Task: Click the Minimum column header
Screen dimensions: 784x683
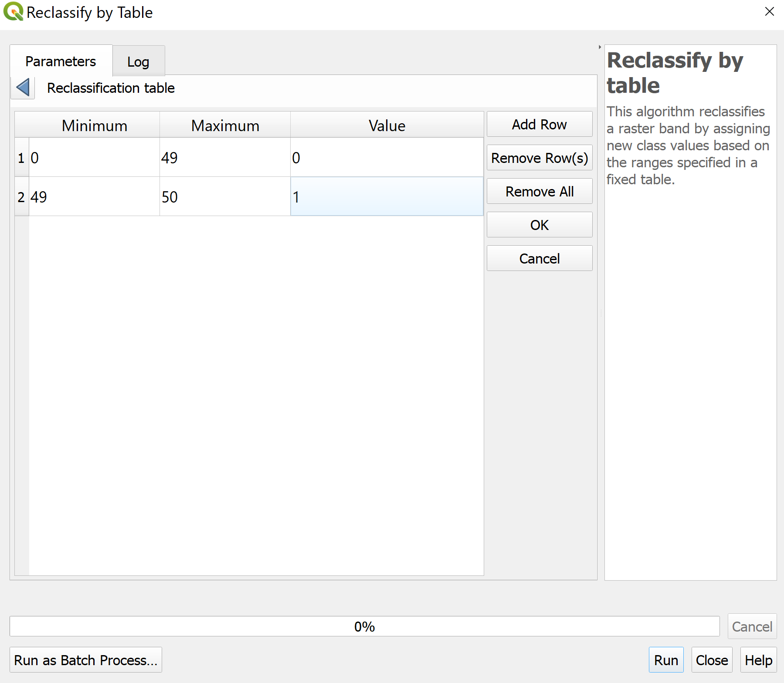Action: click(94, 125)
